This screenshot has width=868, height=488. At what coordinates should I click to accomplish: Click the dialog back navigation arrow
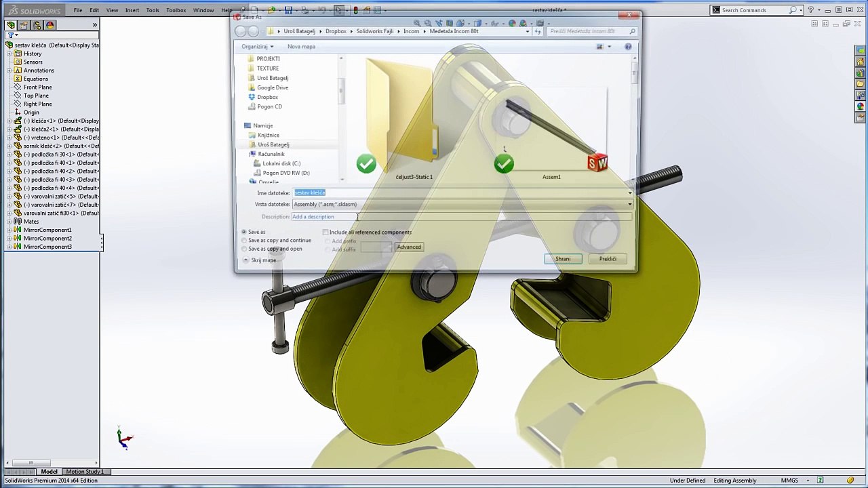click(241, 31)
